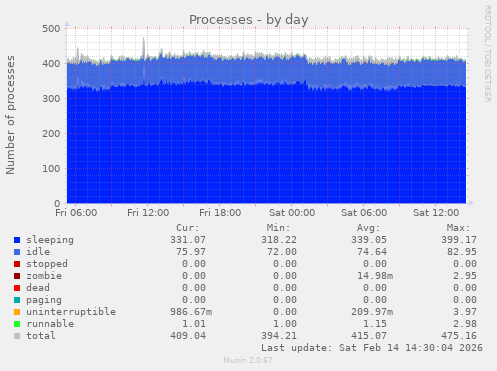The image size is (497, 371).
Task: Click the 'Sat 00:00' x-axis label
Action: (292, 213)
